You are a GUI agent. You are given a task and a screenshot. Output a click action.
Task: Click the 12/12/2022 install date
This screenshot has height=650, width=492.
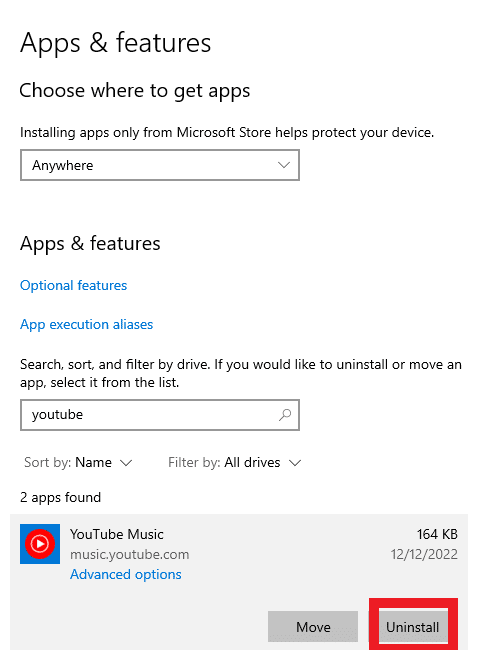(424, 554)
